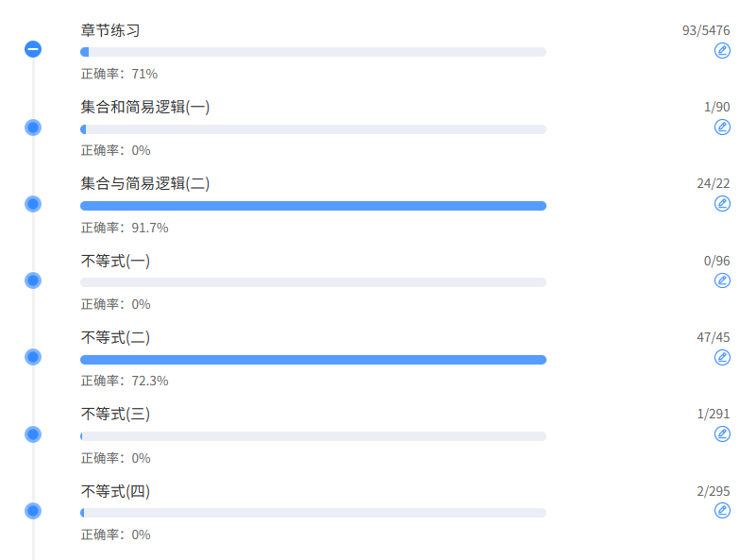This screenshot has height=560, width=756.
Task: Click the 不等式(三) progress bar
Action: coord(312,436)
